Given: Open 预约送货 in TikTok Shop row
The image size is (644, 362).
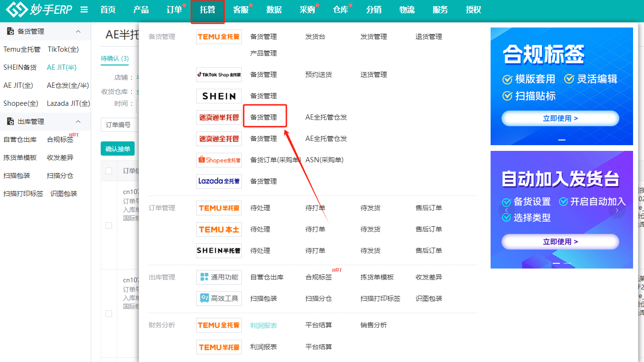Looking at the screenshot, I should [319, 74].
